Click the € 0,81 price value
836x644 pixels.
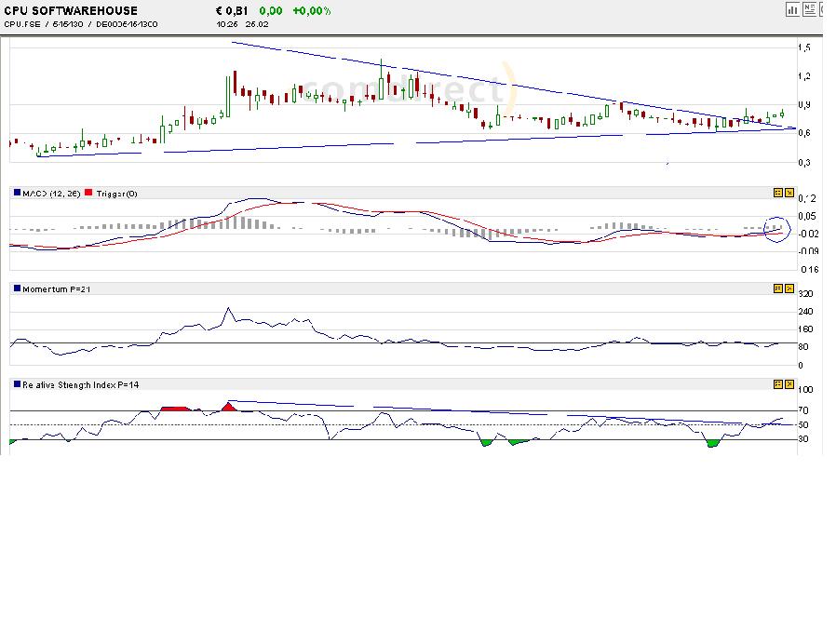click(x=232, y=10)
